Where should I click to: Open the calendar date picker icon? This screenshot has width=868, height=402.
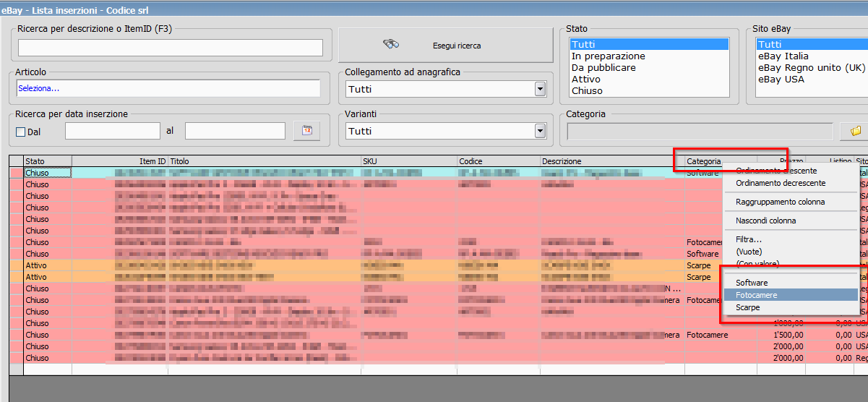tap(307, 131)
